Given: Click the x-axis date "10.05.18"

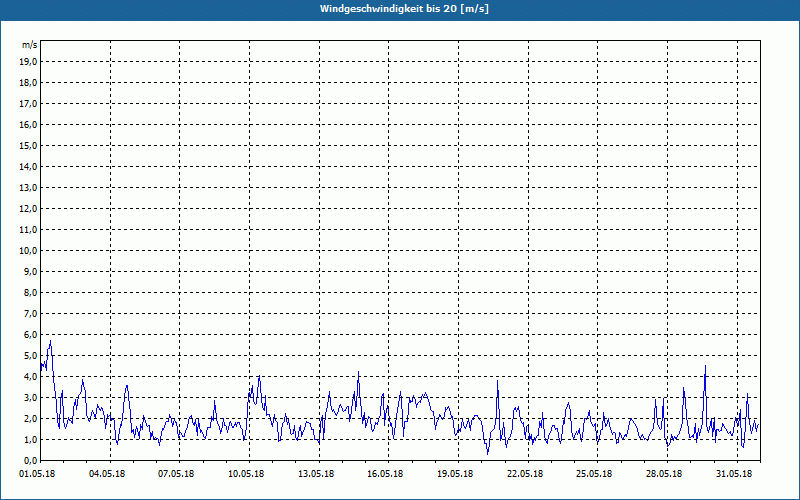Looking at the screenshot, I should pyautogui.click(x=246, y=474).
